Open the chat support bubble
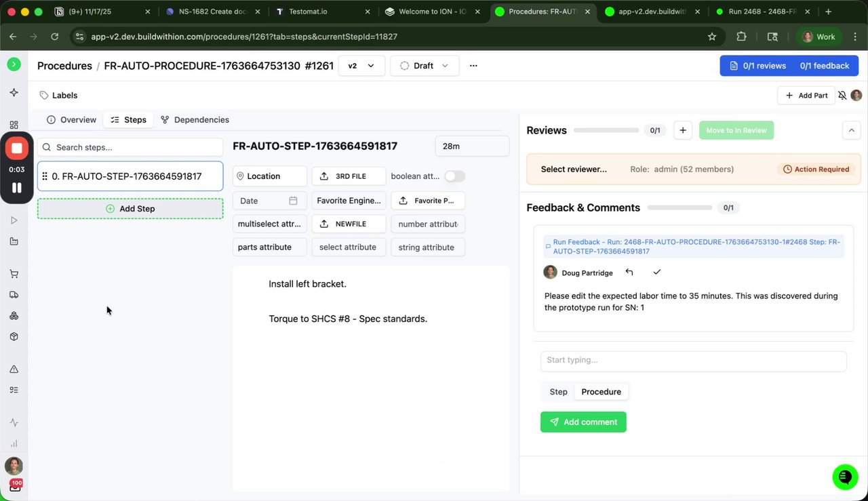Viewport: 868px width, 501px height. [x=845, y=477]
